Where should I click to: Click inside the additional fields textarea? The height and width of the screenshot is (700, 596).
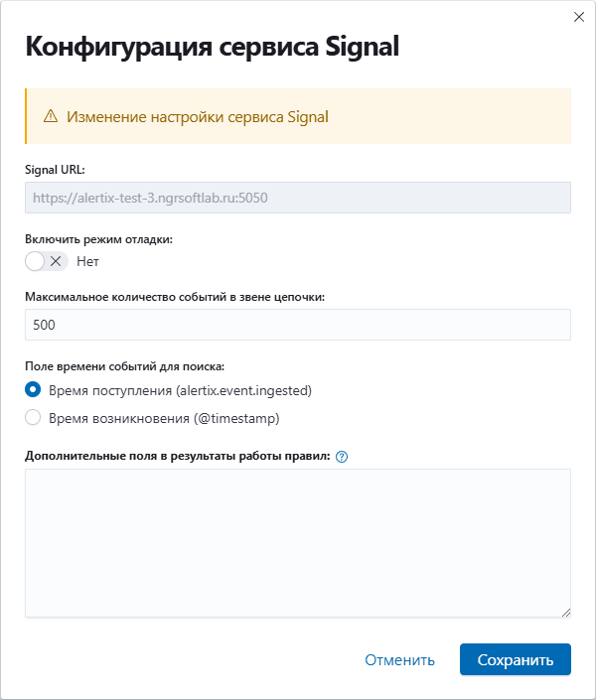click(298, 543)
